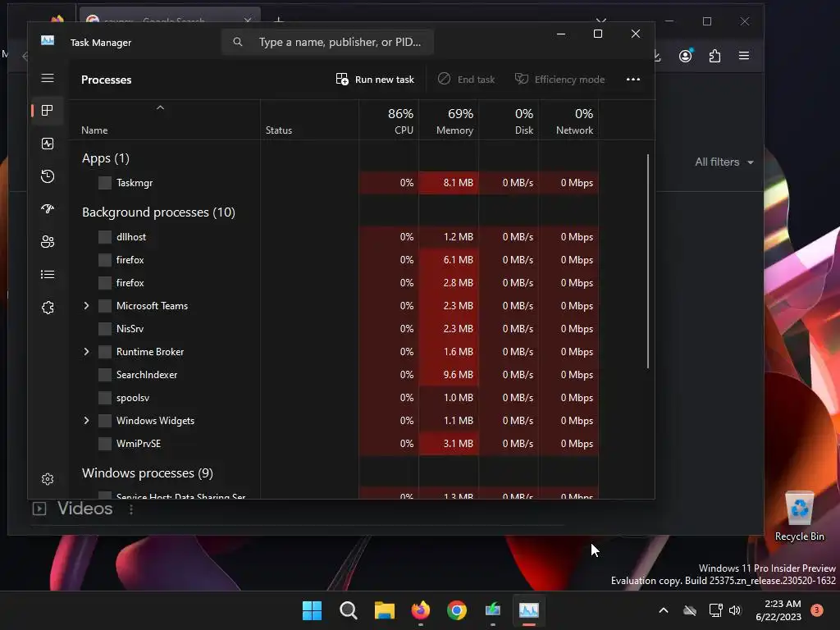
Task: Open Task Manager hamburger navigation menu
Action: point(48,78)
